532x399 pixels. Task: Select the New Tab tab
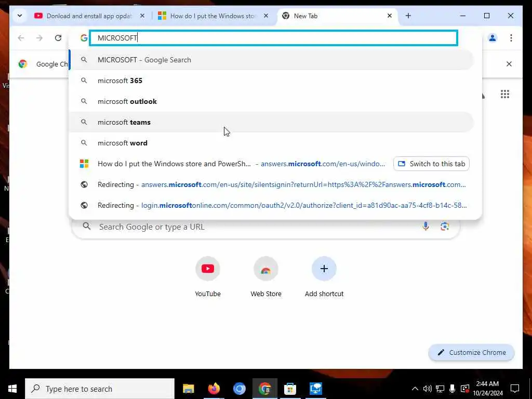[x=338, y=16]
